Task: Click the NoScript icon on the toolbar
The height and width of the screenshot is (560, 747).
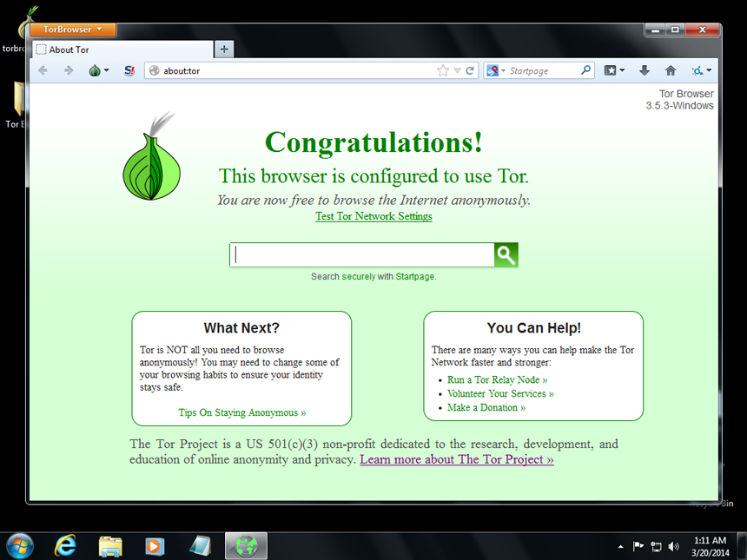Action: click(129, 70)
